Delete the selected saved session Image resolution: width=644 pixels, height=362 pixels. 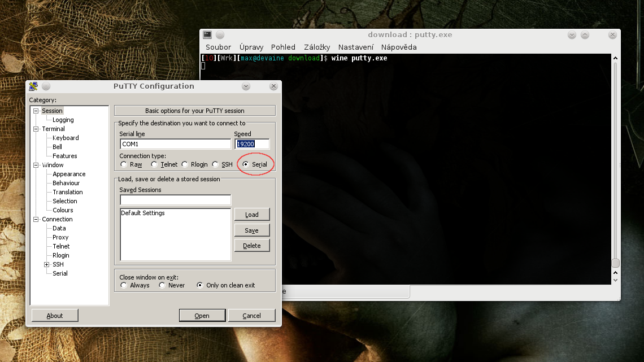click(252, 246)
